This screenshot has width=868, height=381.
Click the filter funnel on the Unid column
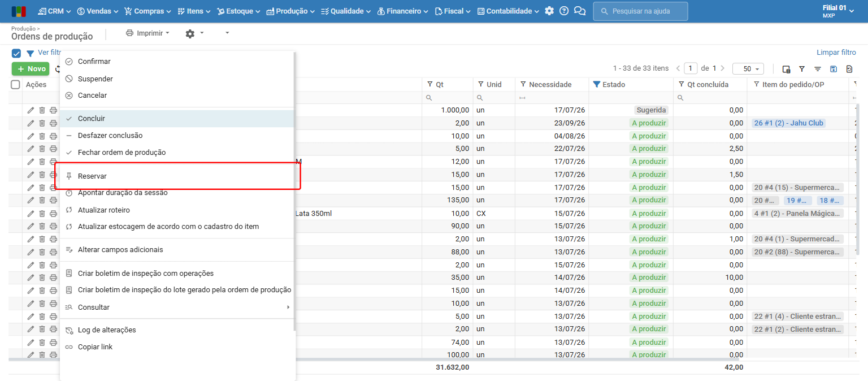coord(480,85)
